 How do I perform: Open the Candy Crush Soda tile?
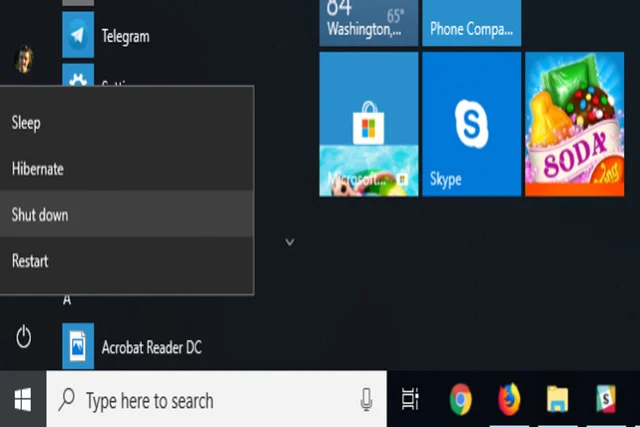(574, 124)
